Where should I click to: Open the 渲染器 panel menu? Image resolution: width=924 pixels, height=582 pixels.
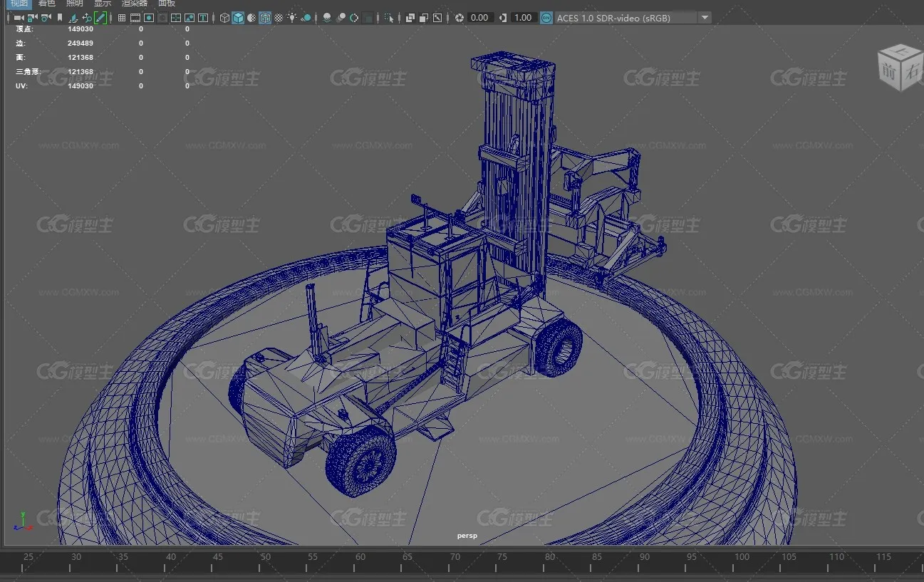click(x=135, y=4)
